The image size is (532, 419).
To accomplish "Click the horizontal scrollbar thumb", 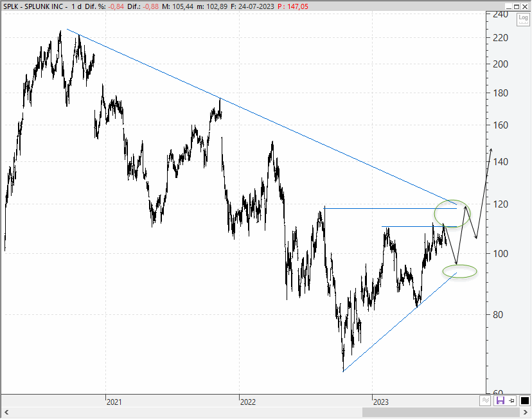I will 441,413.
